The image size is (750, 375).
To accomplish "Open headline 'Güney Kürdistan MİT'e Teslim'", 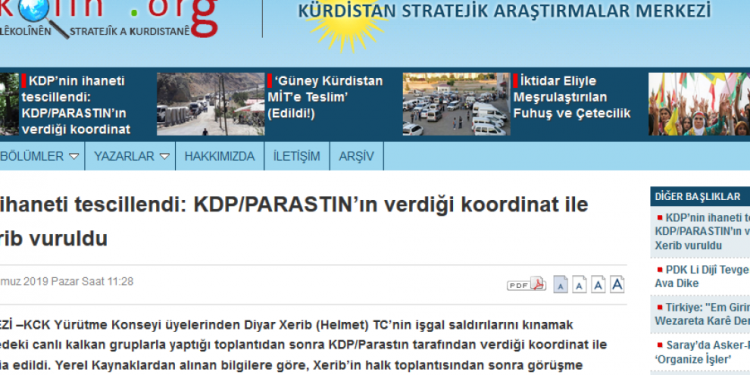I will 325,97.
